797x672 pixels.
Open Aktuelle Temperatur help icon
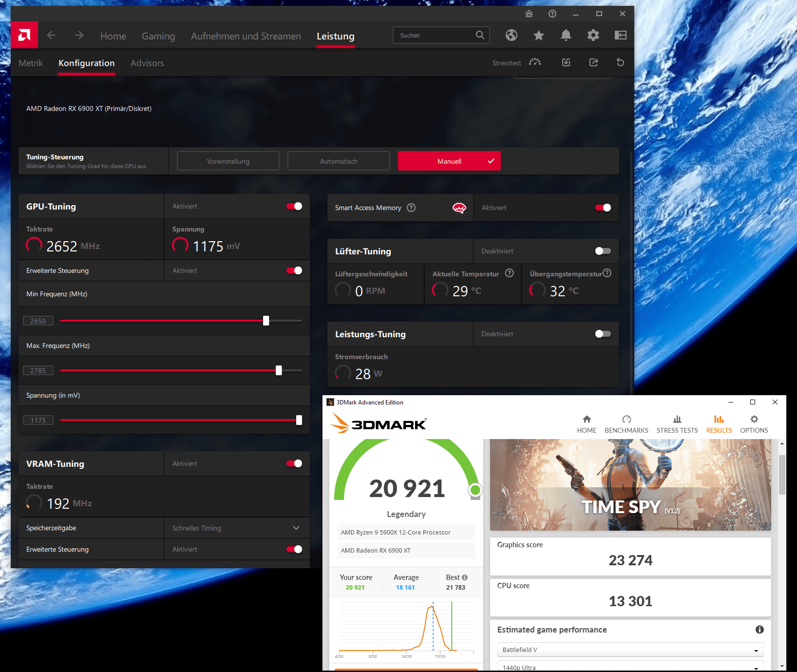(509, 273)
